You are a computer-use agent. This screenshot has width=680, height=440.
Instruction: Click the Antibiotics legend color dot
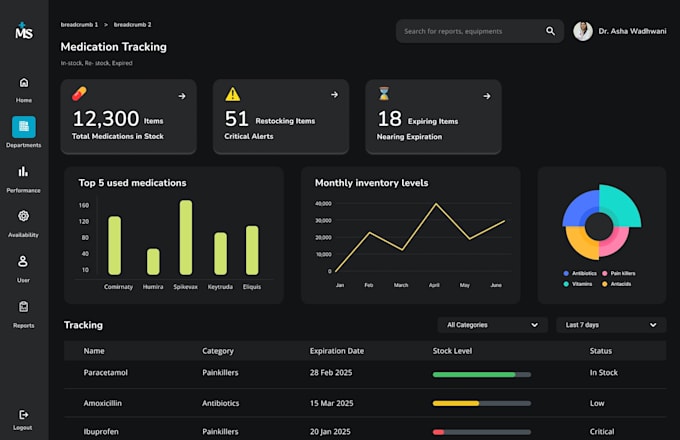click(x=566, y=274)
